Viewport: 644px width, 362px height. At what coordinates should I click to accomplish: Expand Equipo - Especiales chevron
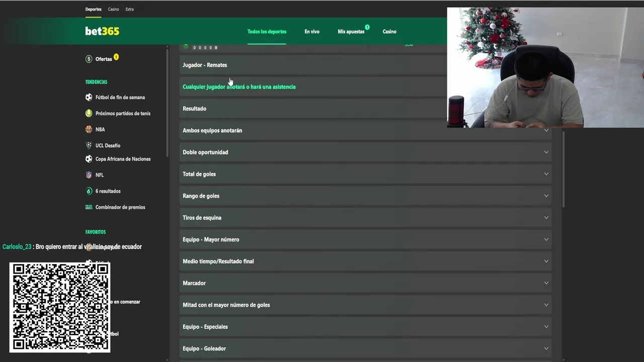pos(546,327)
